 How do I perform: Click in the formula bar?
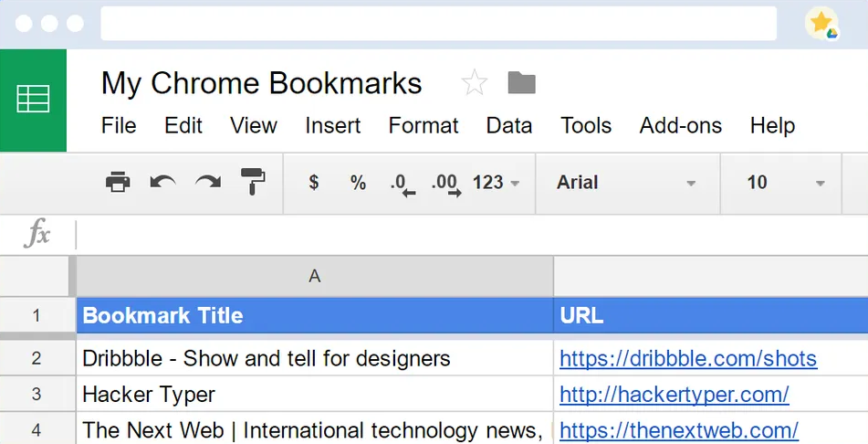[x=471, y=235]
